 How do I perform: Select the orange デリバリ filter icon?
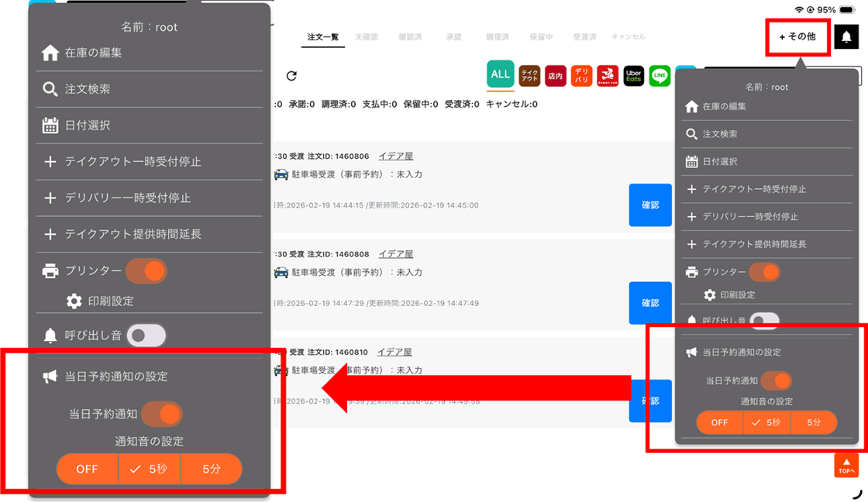(581, 75)
